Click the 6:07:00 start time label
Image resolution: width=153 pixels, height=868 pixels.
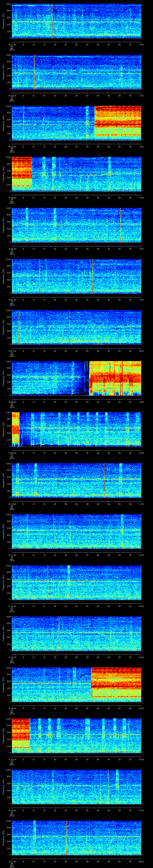pyautogui.click(x=12, y=351)
